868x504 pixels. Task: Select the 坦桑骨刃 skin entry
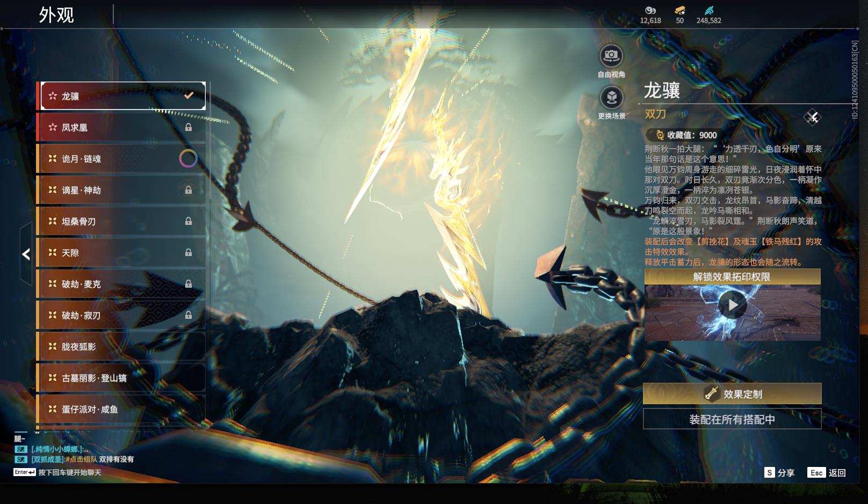121,221
